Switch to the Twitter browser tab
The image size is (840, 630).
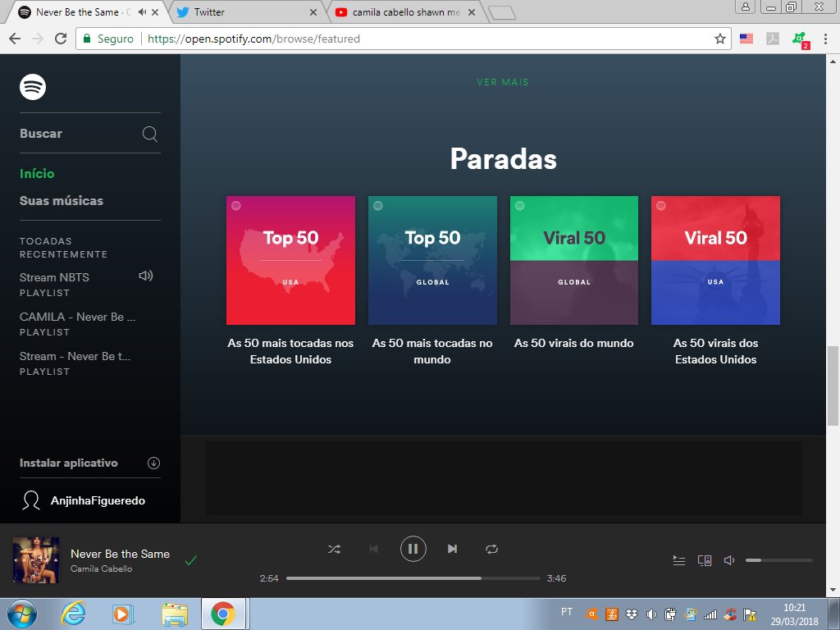[x=246, y=11]
